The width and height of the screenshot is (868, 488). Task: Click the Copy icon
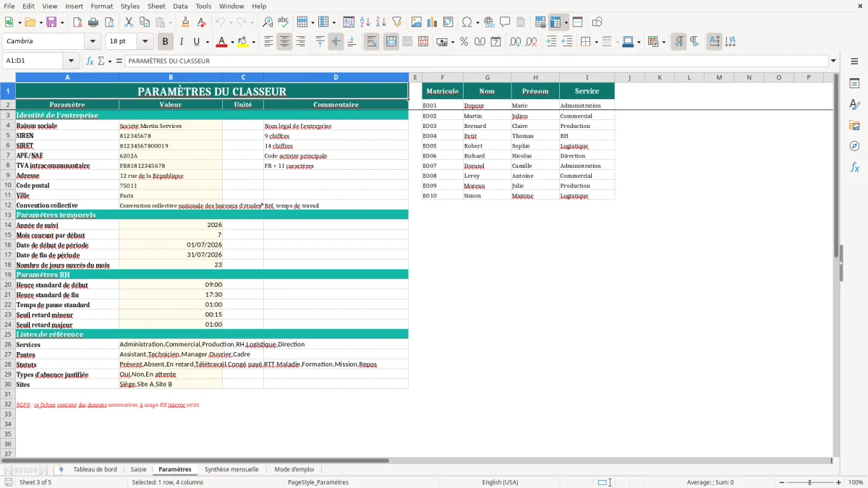point(144,22)
